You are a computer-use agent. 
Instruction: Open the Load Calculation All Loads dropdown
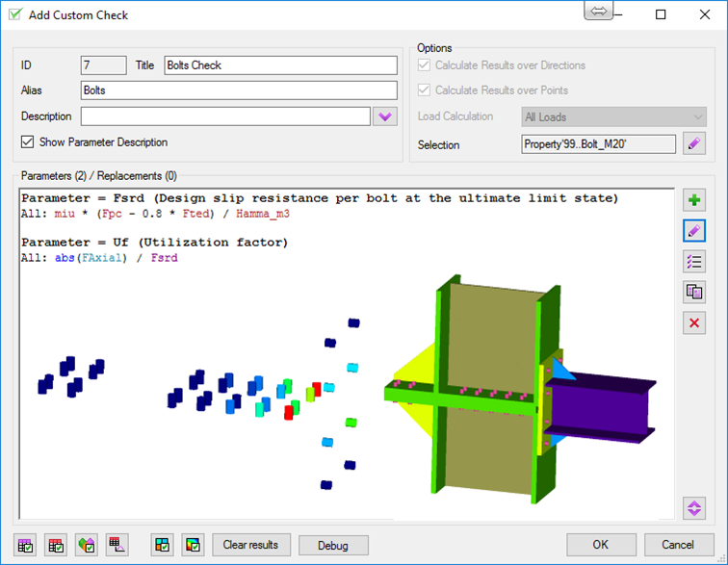613,117
